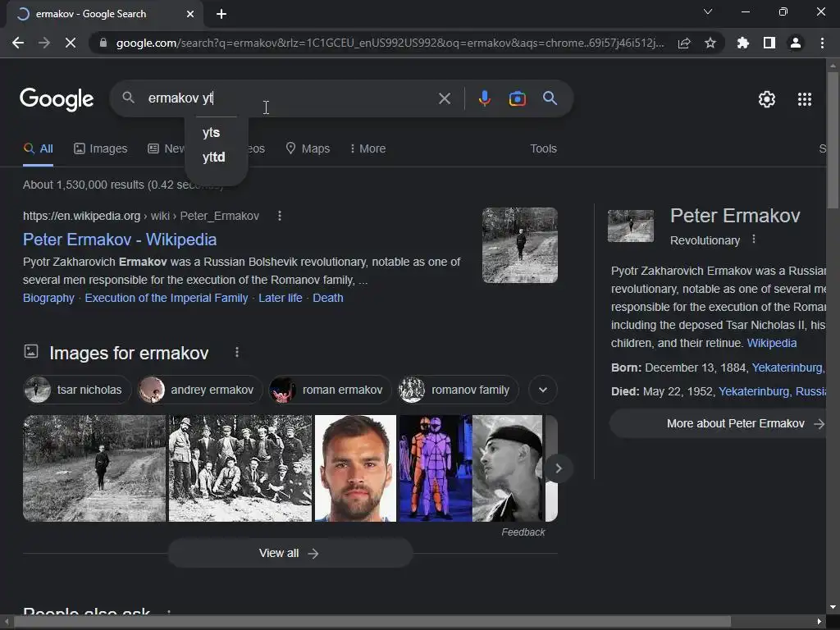Close the ermakov Google Search tab
Screen dimensions: 840x630
click(x=190, y=14)
